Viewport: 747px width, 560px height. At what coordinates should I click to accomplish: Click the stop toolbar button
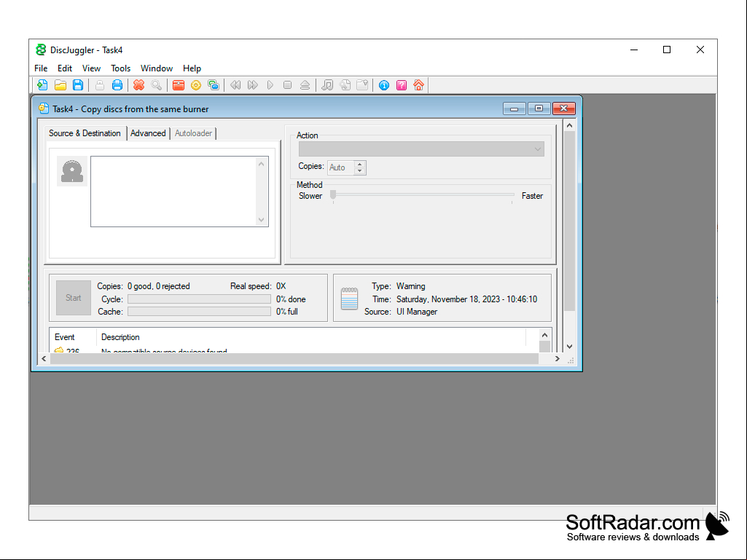coord(287,85)
